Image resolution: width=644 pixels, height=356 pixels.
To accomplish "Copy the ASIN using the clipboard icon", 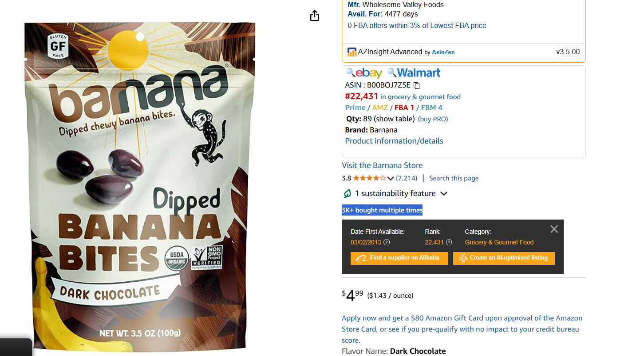I will (416, 85).
